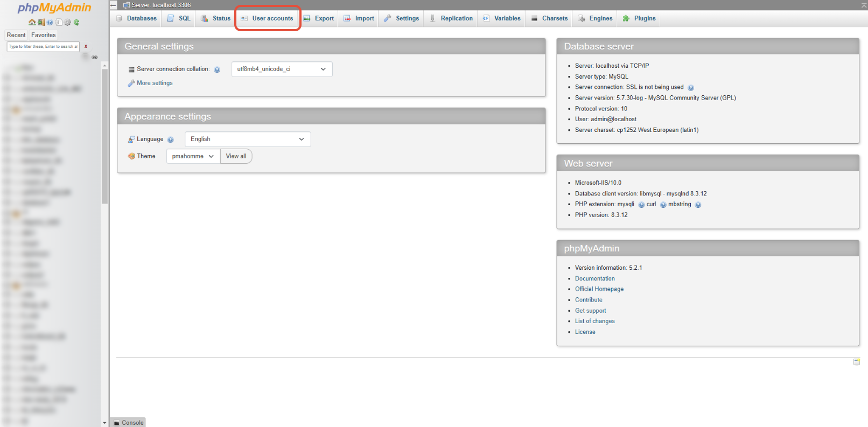Open help icon next to Language
The height and width of the screenshot is (427, 868).
click(171, 139)
